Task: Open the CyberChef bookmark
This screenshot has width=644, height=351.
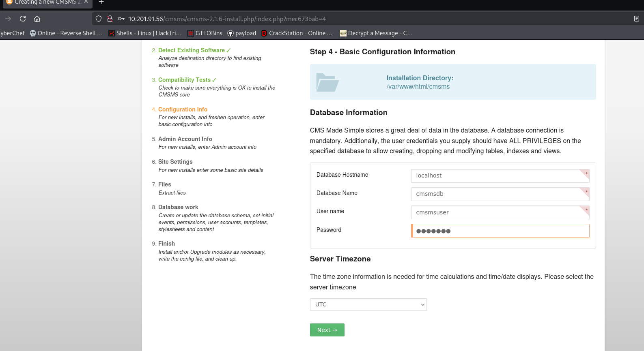Action: tap(12, 33)
